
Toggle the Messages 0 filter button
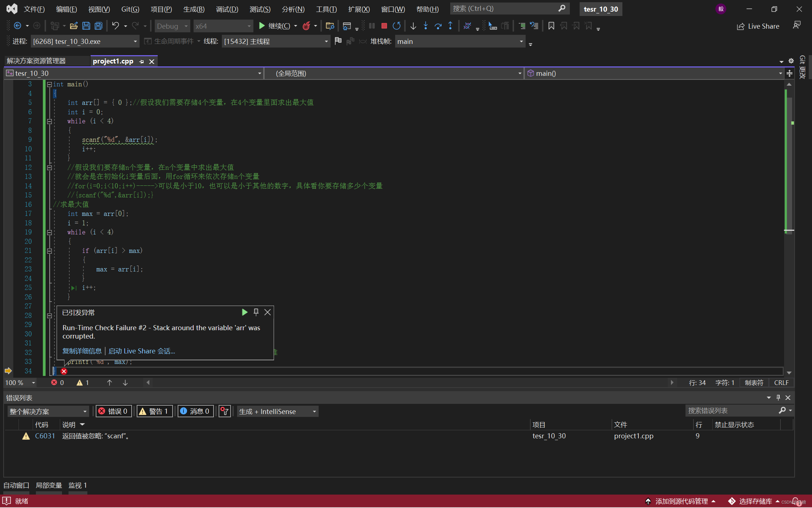pyautogui.click(x=195, y=411)
